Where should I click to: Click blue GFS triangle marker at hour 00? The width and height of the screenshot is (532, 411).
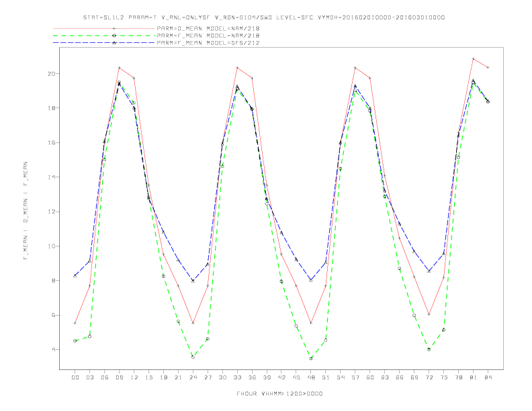[x=75, y=276]
